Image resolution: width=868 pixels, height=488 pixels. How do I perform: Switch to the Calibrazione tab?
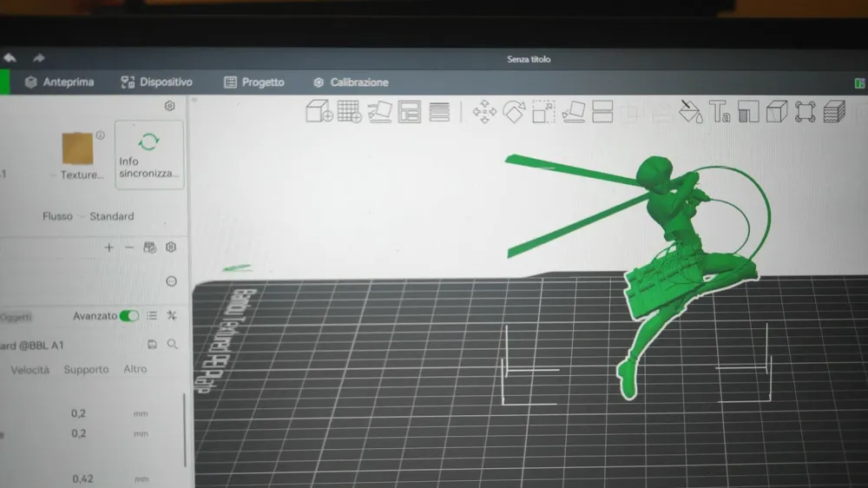point(351,82)
